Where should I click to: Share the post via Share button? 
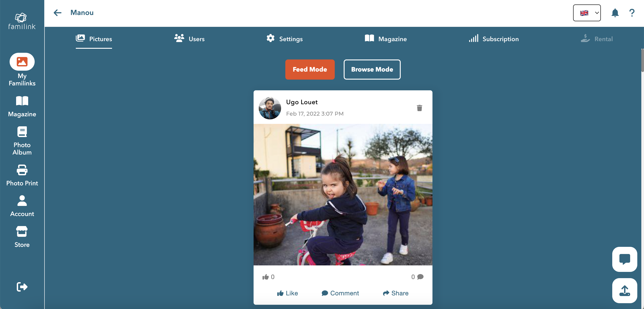click(396, 293)
